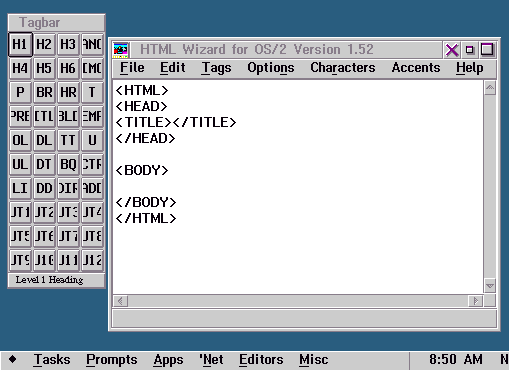The image size is (509, 370).
Task: Insert preformatted text with PRE button
Action: 20,116
